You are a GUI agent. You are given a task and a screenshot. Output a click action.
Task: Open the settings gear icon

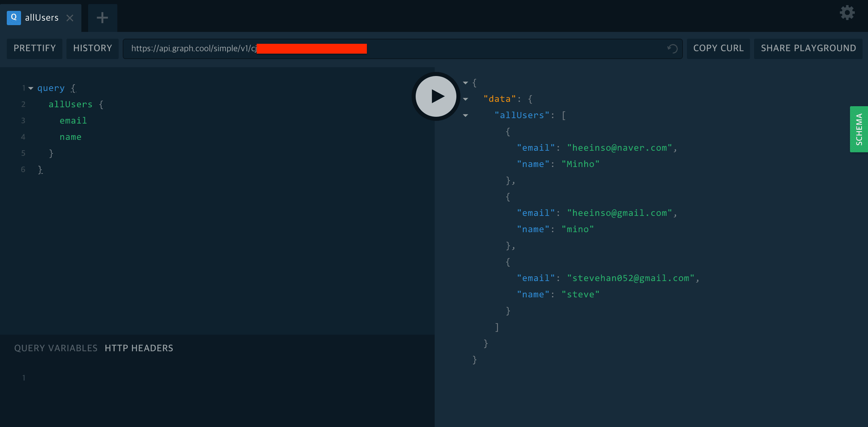pyautogui.click(x=847, y=13)
